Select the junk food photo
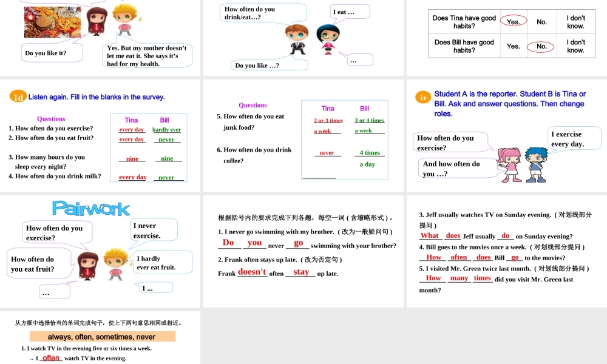The image size is (607, 364). pos(52,22)
